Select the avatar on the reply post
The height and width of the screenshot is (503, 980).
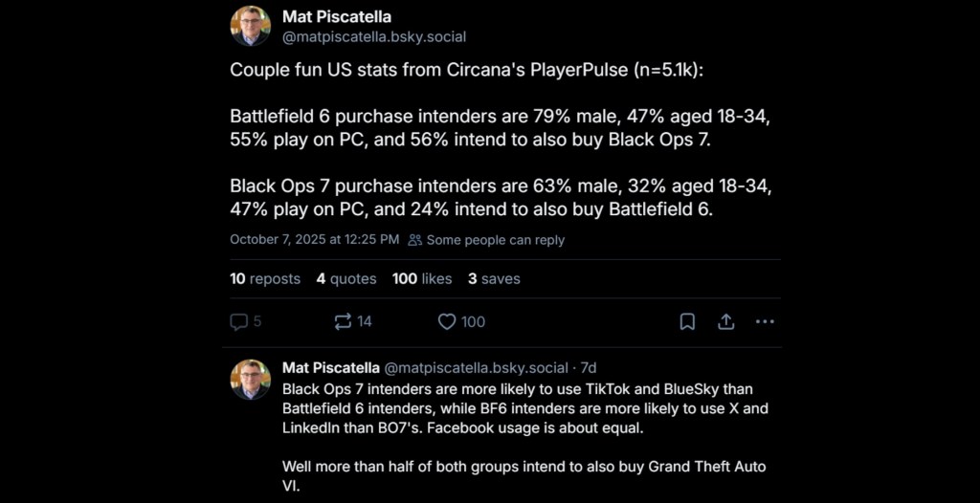[251, 380]
